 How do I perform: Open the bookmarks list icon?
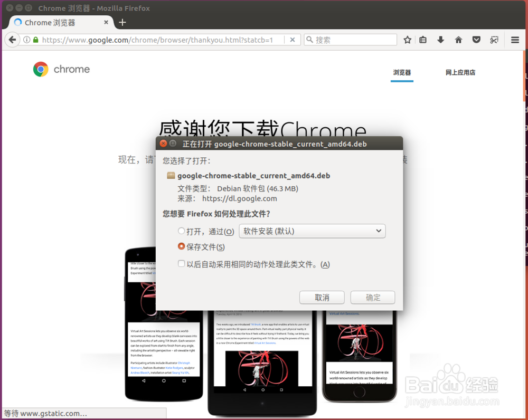click(x=423, y=40)
